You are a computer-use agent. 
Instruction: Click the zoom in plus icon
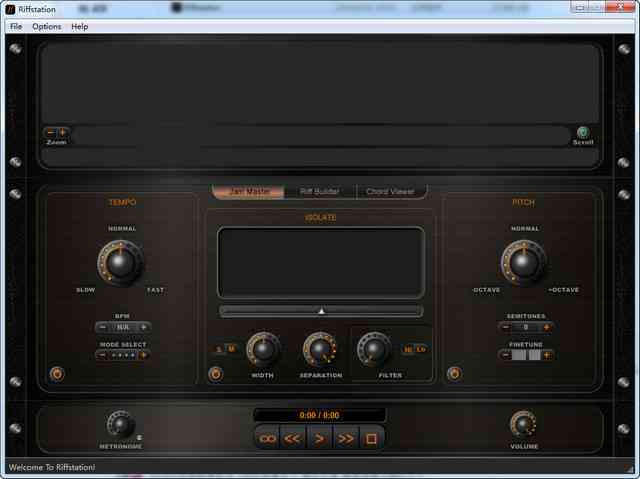(63, 132)
